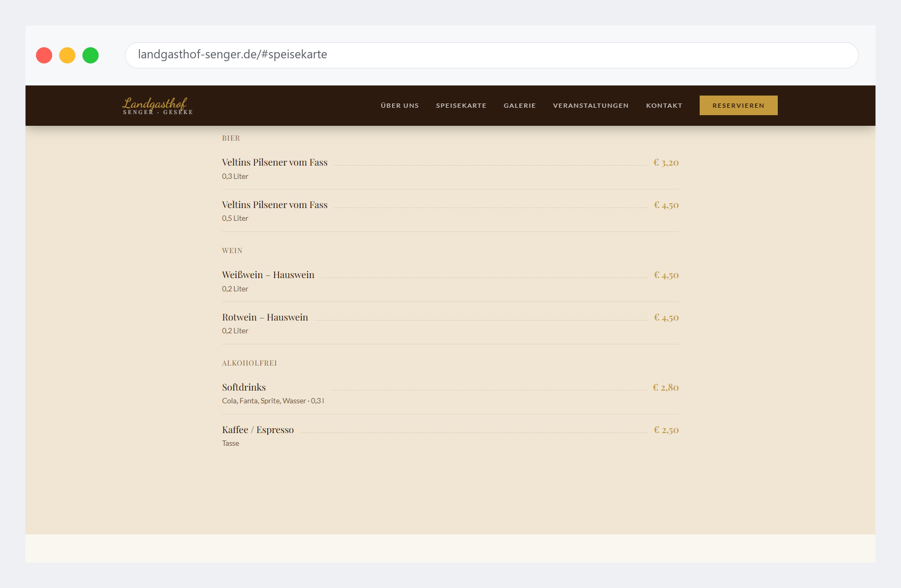Viewport: 901px width, 588px height.
Task: Click the 0,5 Liter description text
Action: click(235, 218)
